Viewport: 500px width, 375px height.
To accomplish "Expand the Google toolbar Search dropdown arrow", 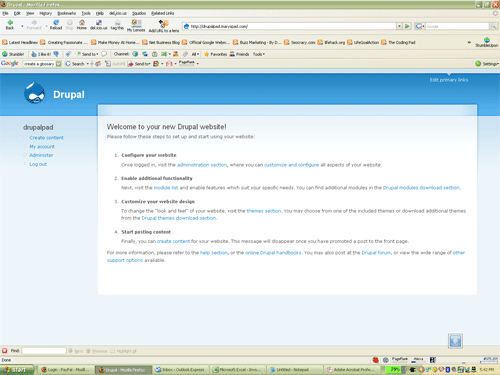I will point(88,64).
